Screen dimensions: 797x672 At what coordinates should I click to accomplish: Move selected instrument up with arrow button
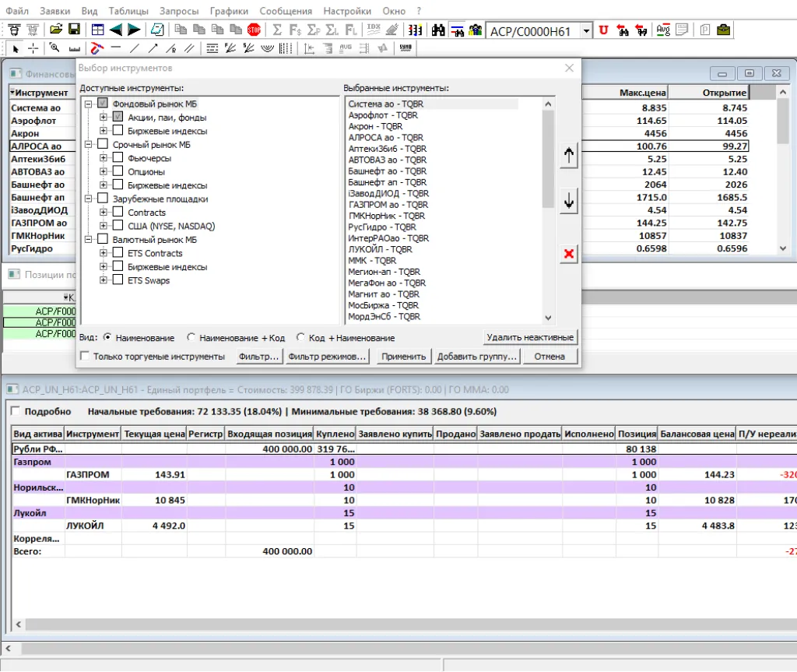(x=569, y=156)
